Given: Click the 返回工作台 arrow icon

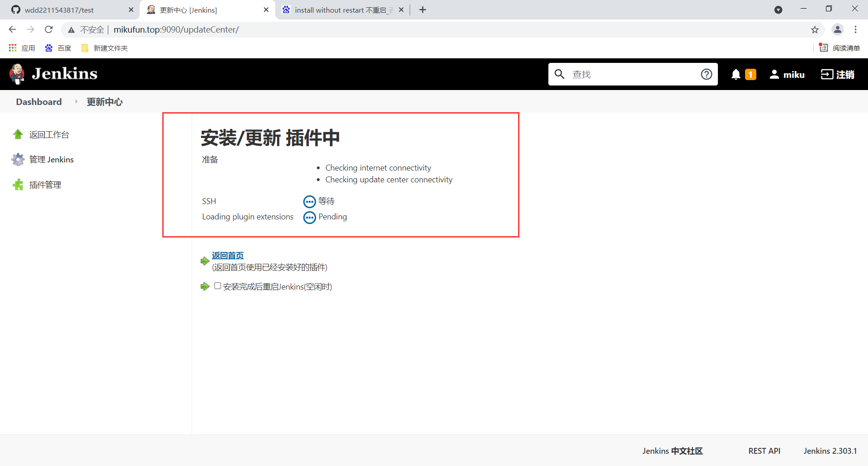Looking at the screenshot, I should (x=17, y=134).
